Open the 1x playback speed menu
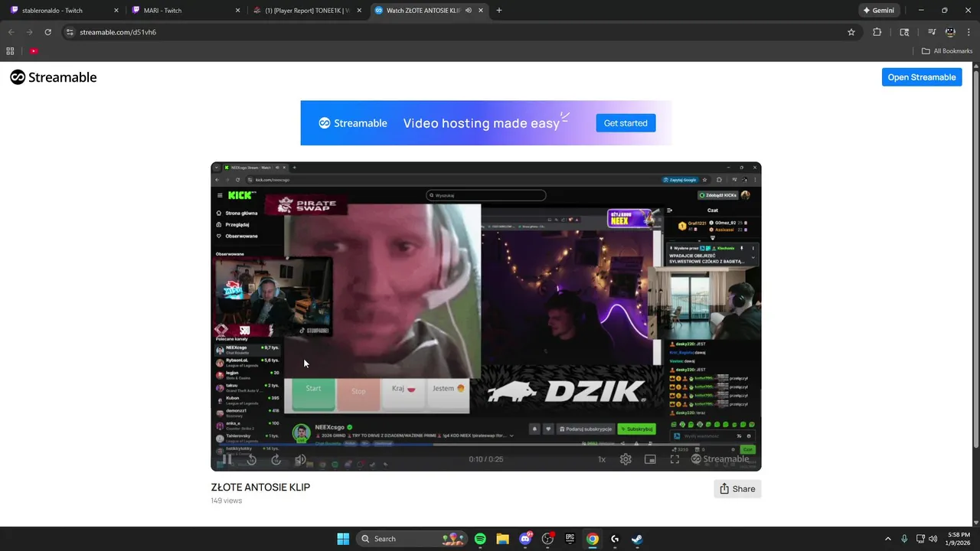 pyautogui.click(x=602, y=459)
